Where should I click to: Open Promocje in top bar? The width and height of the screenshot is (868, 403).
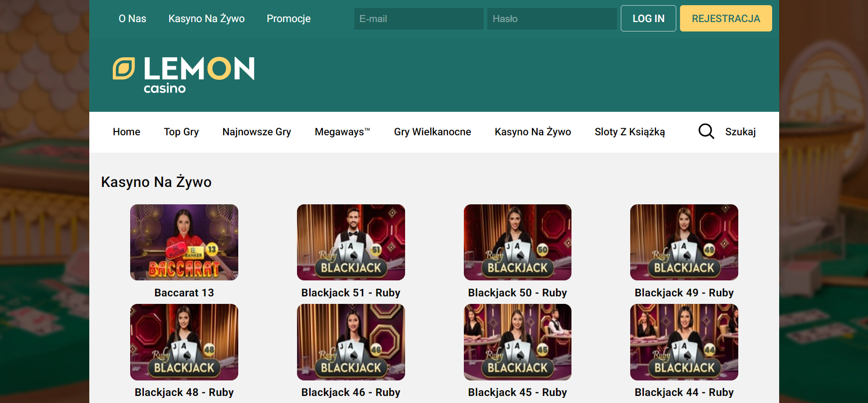[x=289, y=19]
